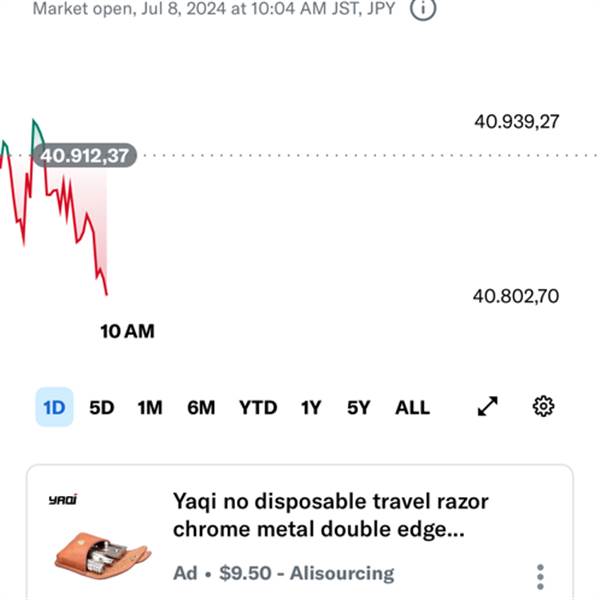Click the green peak of the price line

pos(34,122)
